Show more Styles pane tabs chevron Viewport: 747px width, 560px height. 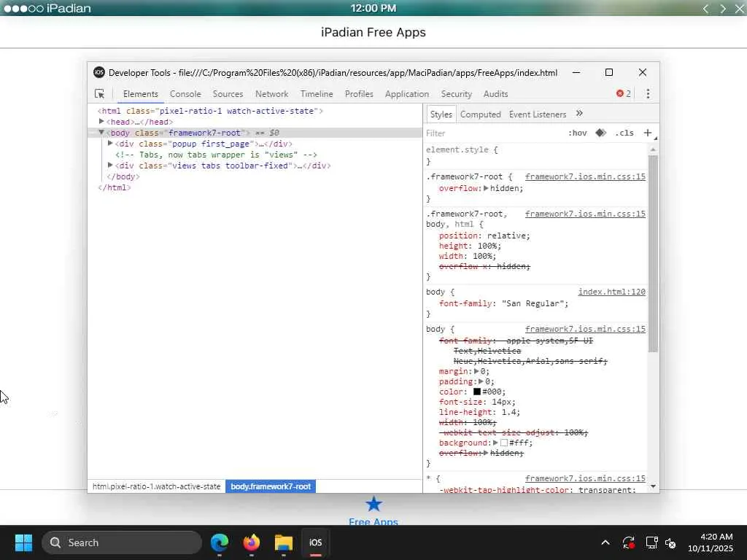pyautogui.click(x=579, y=113)
